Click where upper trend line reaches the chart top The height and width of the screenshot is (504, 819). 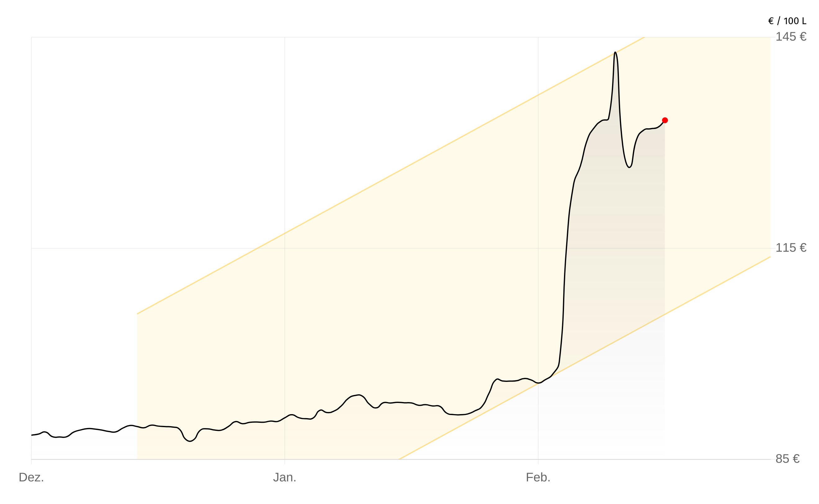point(644,37)
